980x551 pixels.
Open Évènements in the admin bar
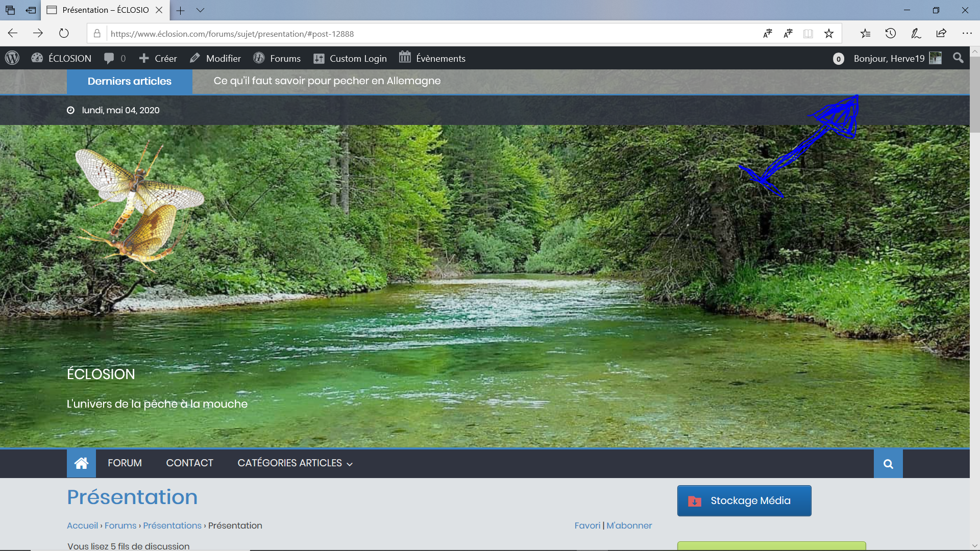(432, 58)
